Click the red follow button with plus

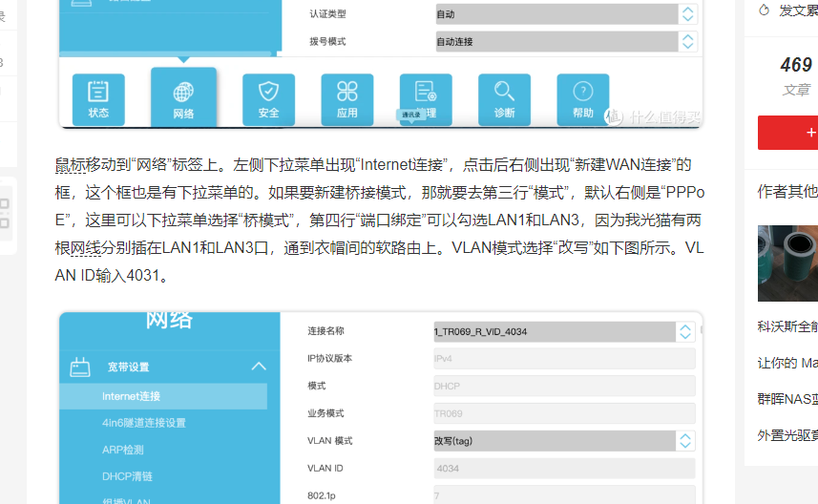tap(788, 133)
